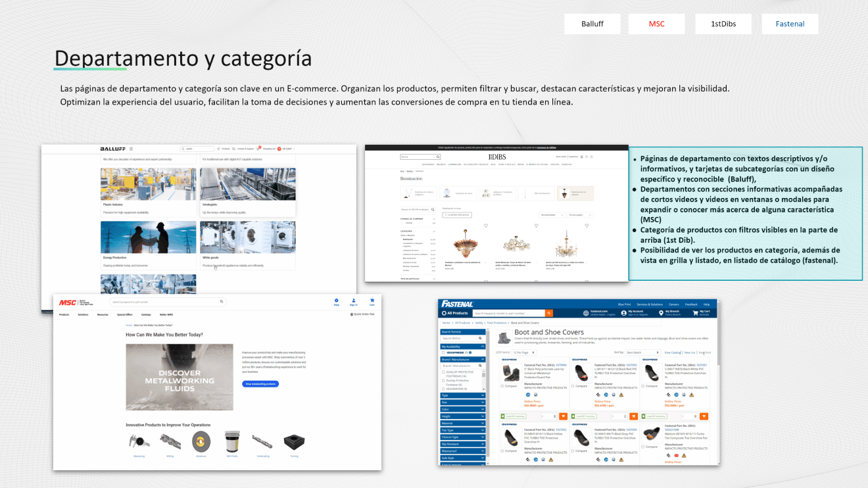
Task: Collapse the Brand / Manufacturer filter section
Action: 463,360
